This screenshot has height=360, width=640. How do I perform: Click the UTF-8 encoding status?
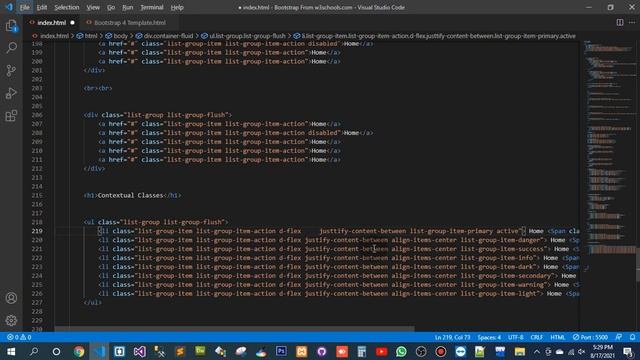516,337
